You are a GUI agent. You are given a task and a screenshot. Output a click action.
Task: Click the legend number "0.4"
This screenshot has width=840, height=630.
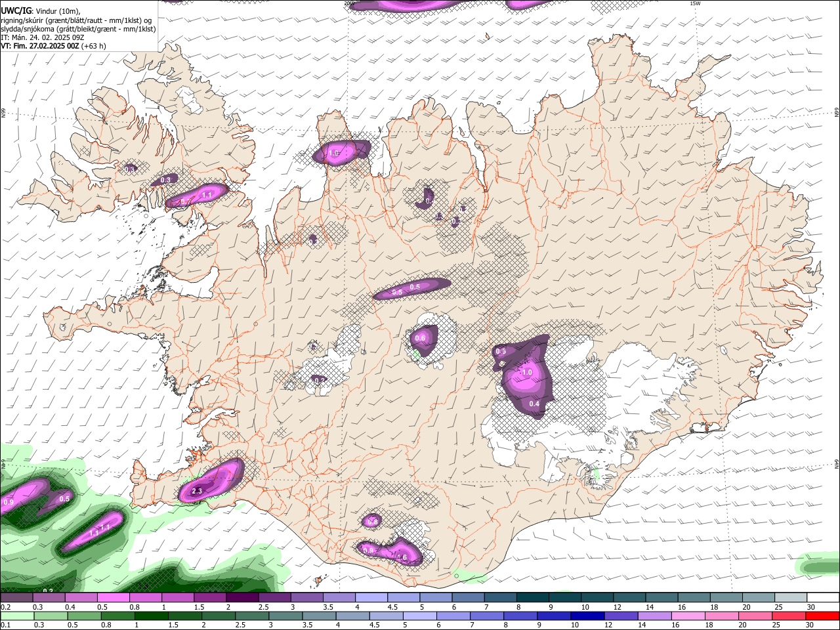click(70, 607)
